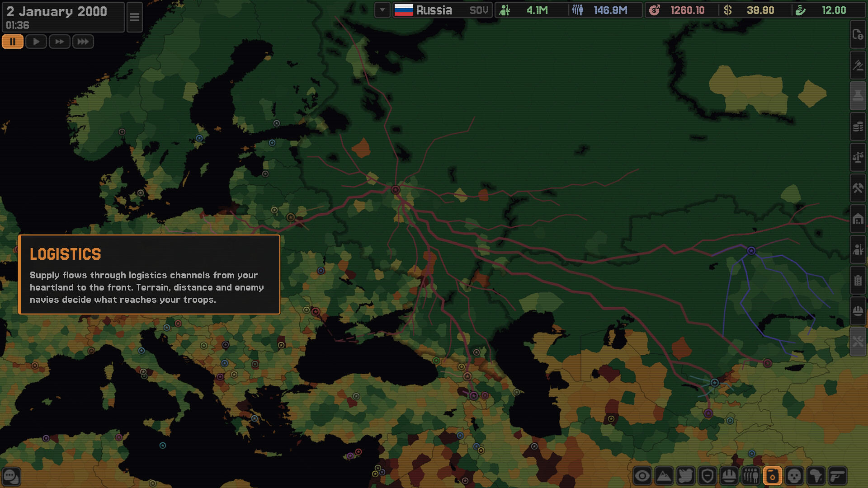The width and height of the screenshot is (868, 488).
Task: Open the warehouse storage panel
Action: 858,219
